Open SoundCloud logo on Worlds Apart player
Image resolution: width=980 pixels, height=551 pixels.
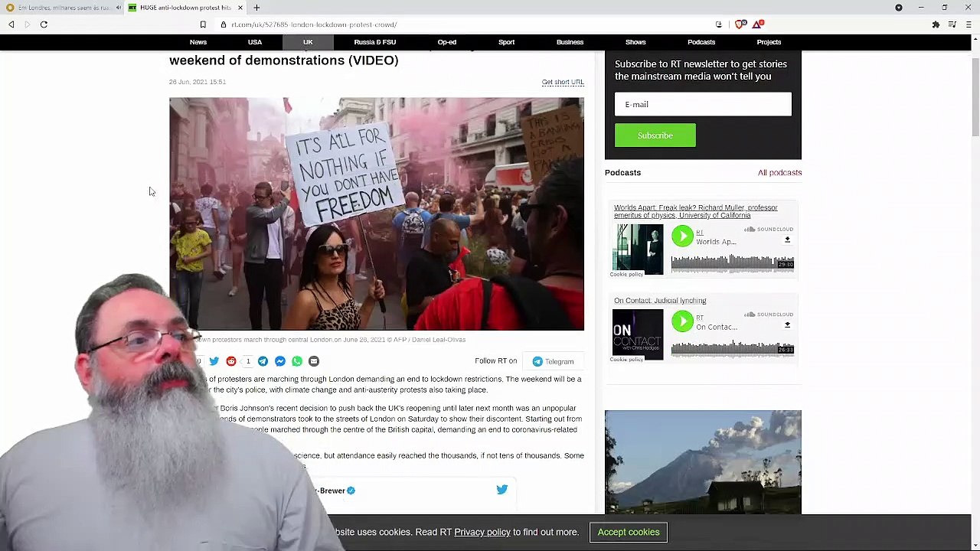pyautogui.click(x=769, y=229)
